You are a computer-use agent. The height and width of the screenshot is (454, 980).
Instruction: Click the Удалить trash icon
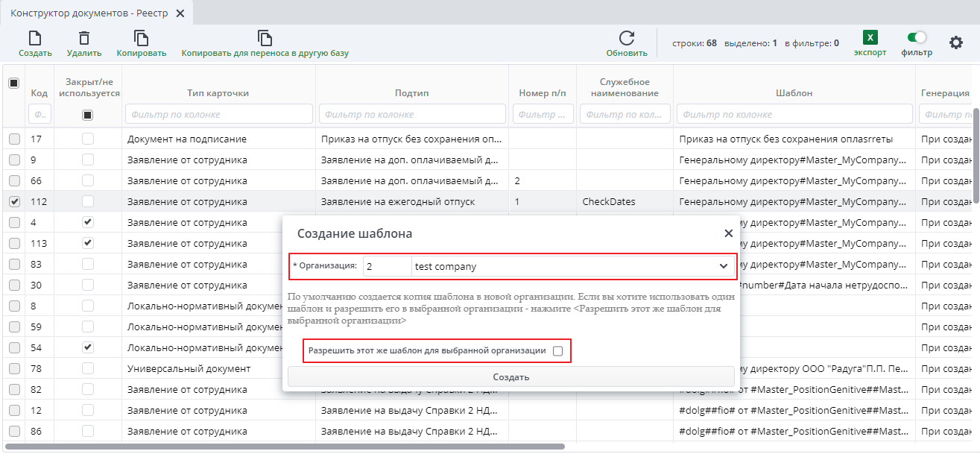84,39
